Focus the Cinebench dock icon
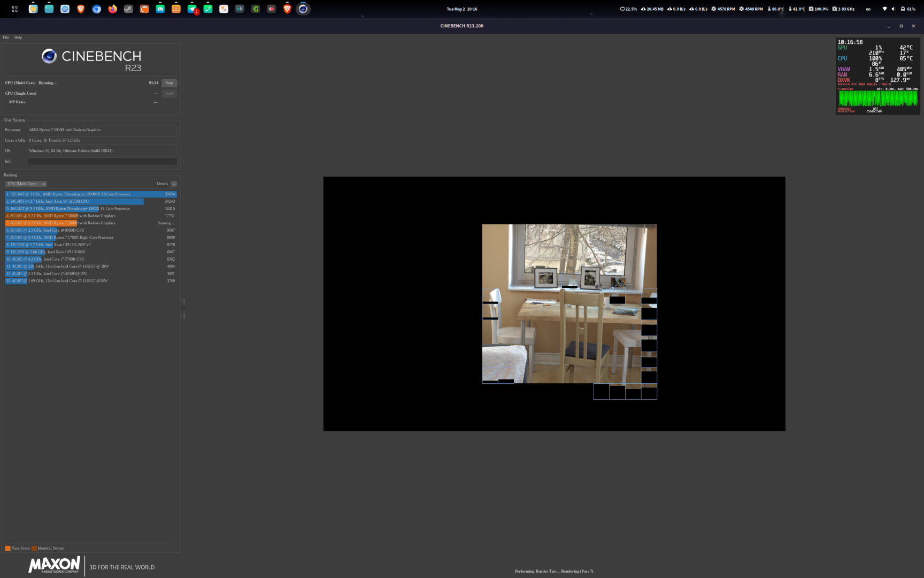Image resolution: width=924 pixels, height=578 pixels. point(303,9)
